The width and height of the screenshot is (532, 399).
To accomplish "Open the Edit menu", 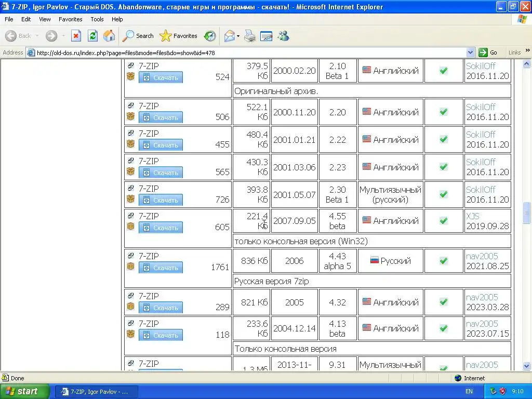I will [x=26, y=19].
